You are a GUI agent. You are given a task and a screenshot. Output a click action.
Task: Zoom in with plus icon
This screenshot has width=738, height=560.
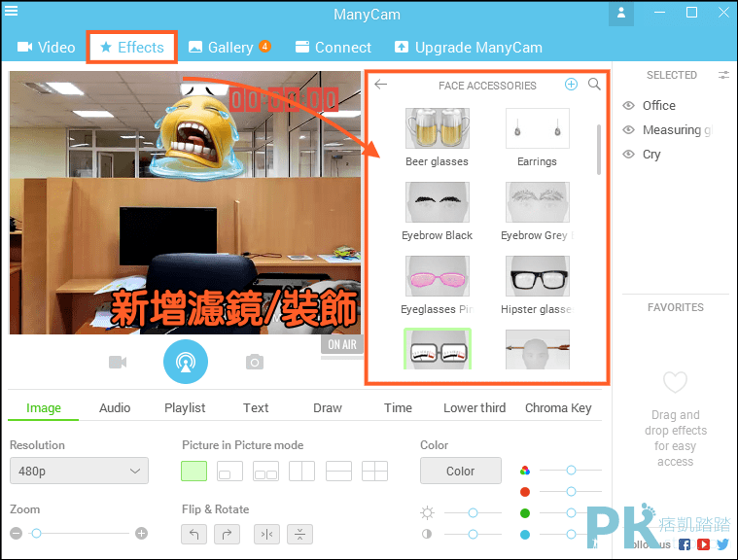(141, 533)
